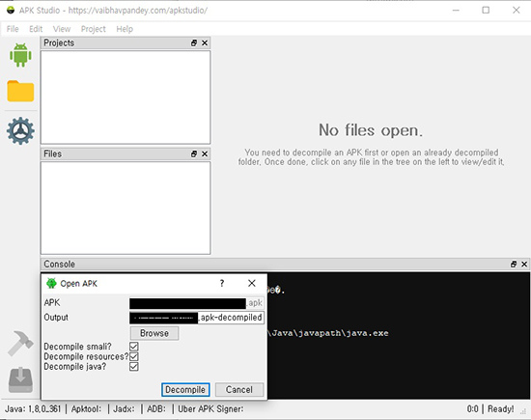Toggle the Decompile java checkbox
Viewport: 531px width, 420px height.
134,367
